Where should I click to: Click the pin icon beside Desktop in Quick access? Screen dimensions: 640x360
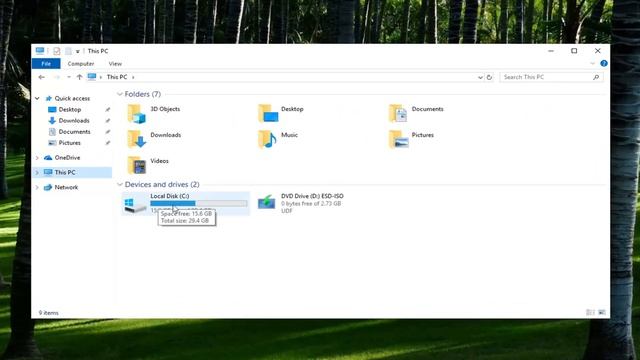coord(108,109)
